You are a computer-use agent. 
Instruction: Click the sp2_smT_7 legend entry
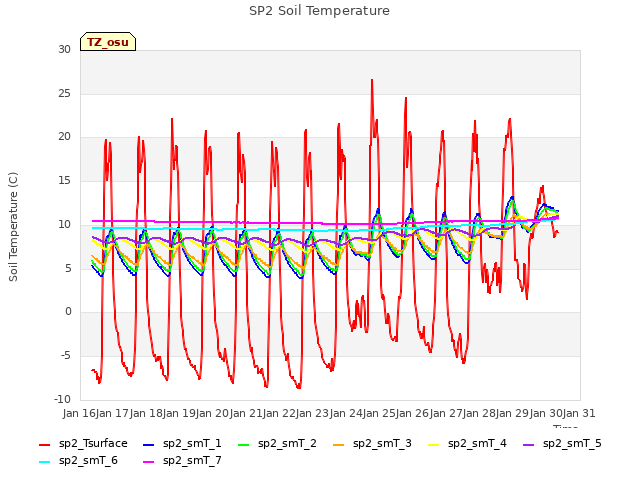182,461
